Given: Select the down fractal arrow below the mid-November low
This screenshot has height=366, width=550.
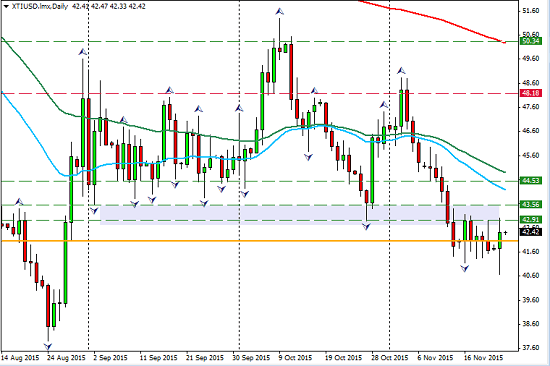Looking at the screenshot, I should pos(465,268).
